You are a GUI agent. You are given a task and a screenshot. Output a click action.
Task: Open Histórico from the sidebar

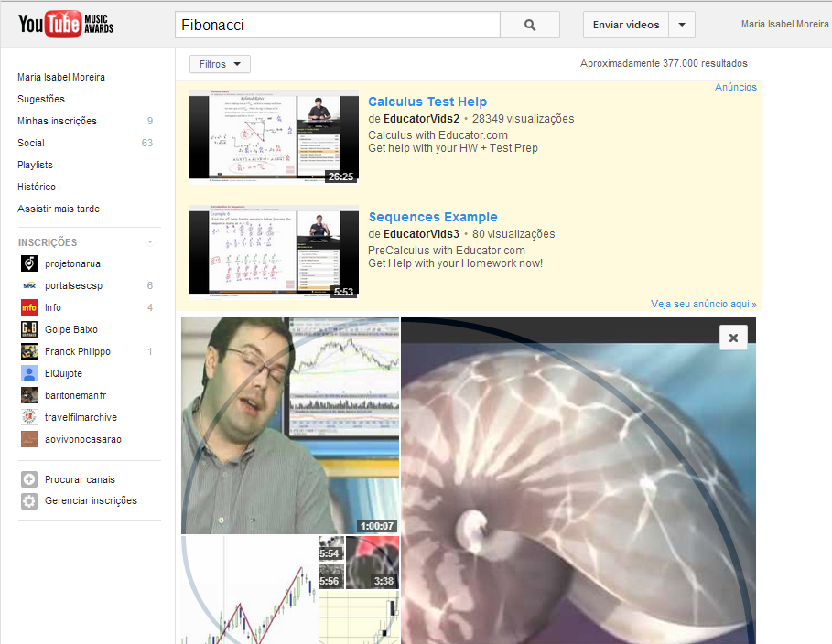tap(37, 187)
